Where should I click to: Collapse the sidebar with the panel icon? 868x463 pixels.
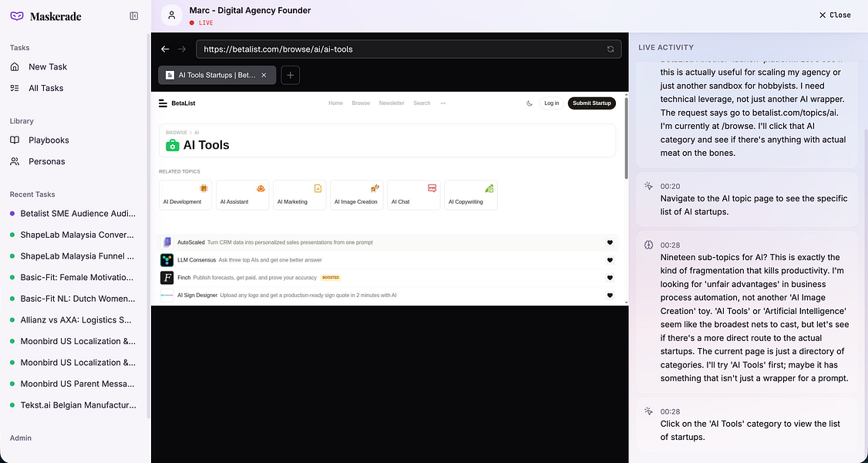click(x=134, y=16)
